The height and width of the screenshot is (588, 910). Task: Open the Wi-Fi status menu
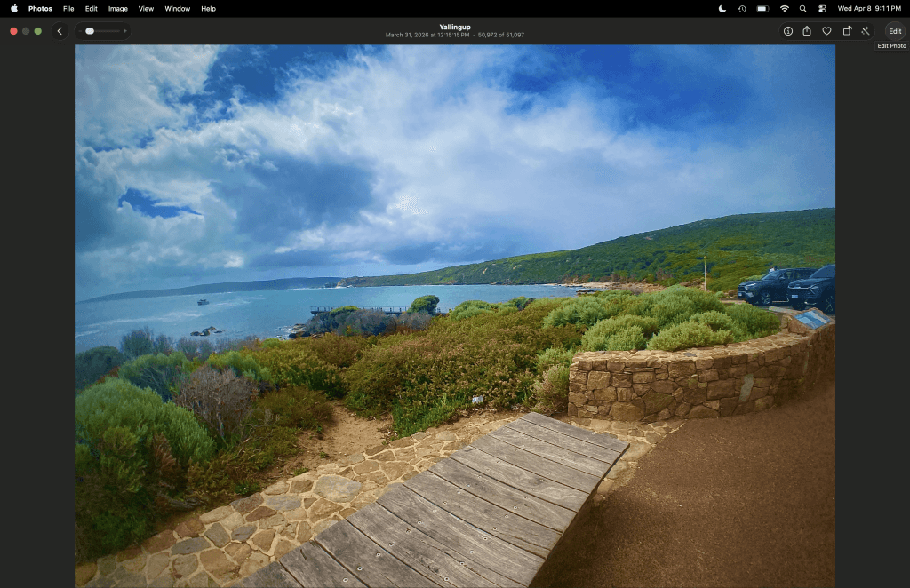(x=784, y=8)
